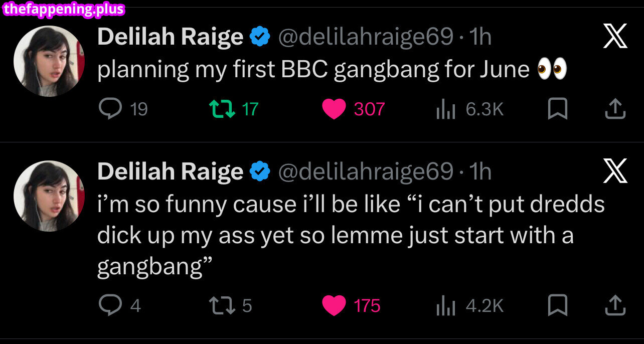This screenshot has height=344, width=644.
Task: Click the X logo on the second post
Action: [615, 170]
